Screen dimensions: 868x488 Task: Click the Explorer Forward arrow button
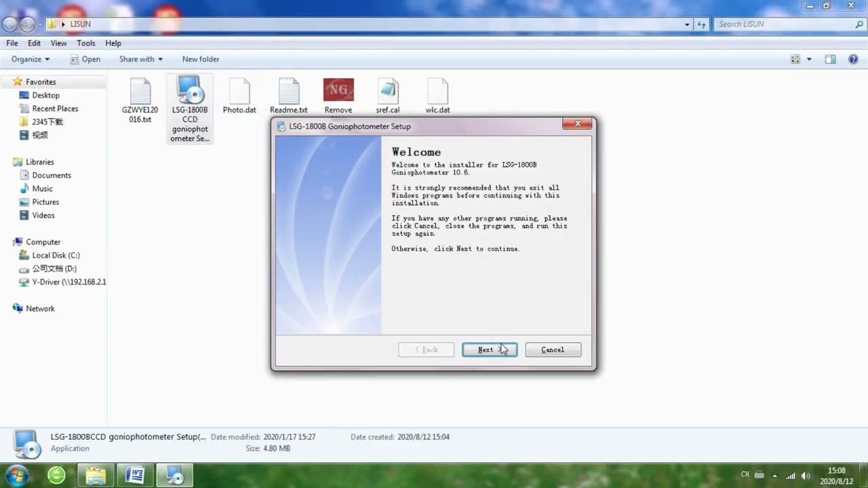[x=27, y=24]
